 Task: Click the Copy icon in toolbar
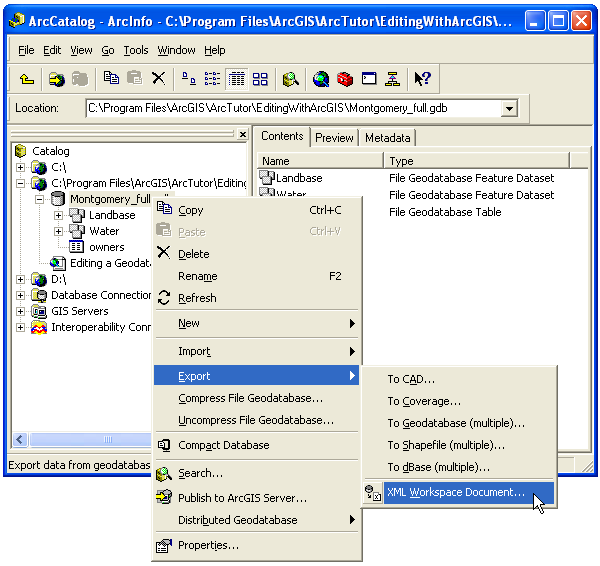[x=112, y=78]
